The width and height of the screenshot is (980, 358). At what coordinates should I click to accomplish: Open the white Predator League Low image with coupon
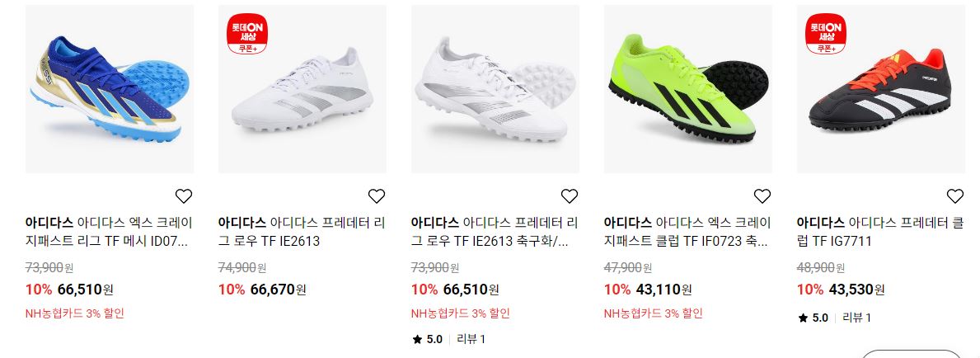point(302,89)
